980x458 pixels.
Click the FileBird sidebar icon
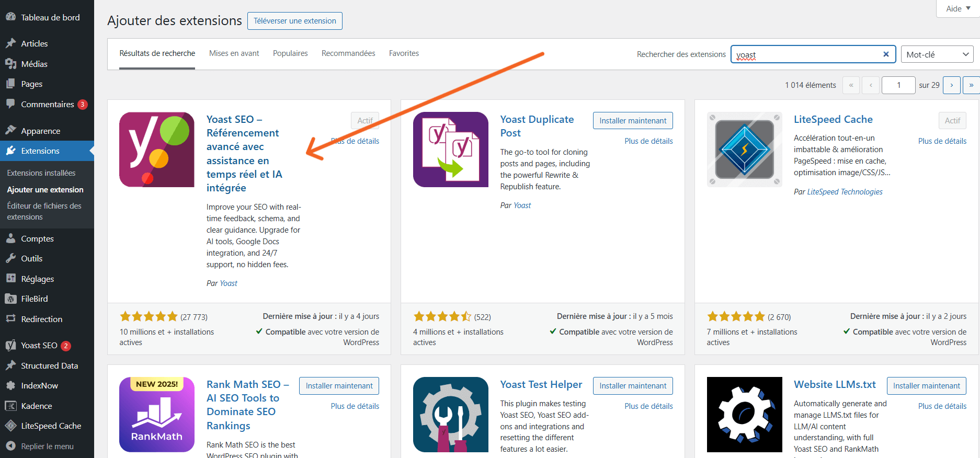(10, 299)
